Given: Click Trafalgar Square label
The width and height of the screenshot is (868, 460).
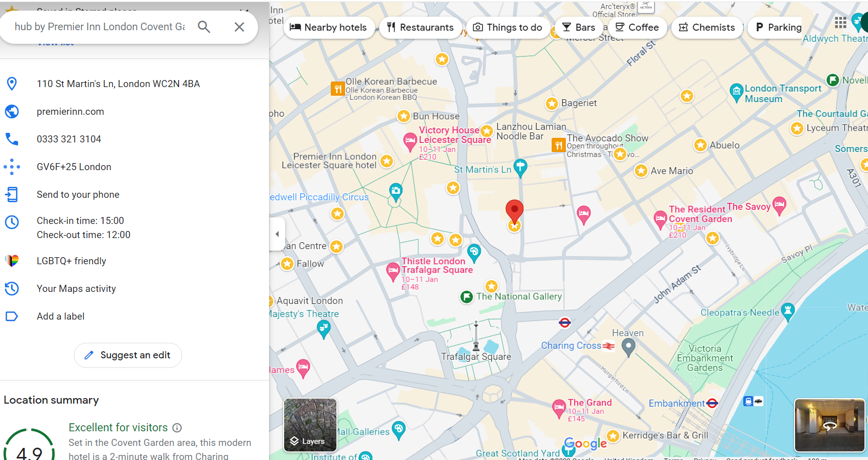Looking at the screenshot, I should coord(476,357).
